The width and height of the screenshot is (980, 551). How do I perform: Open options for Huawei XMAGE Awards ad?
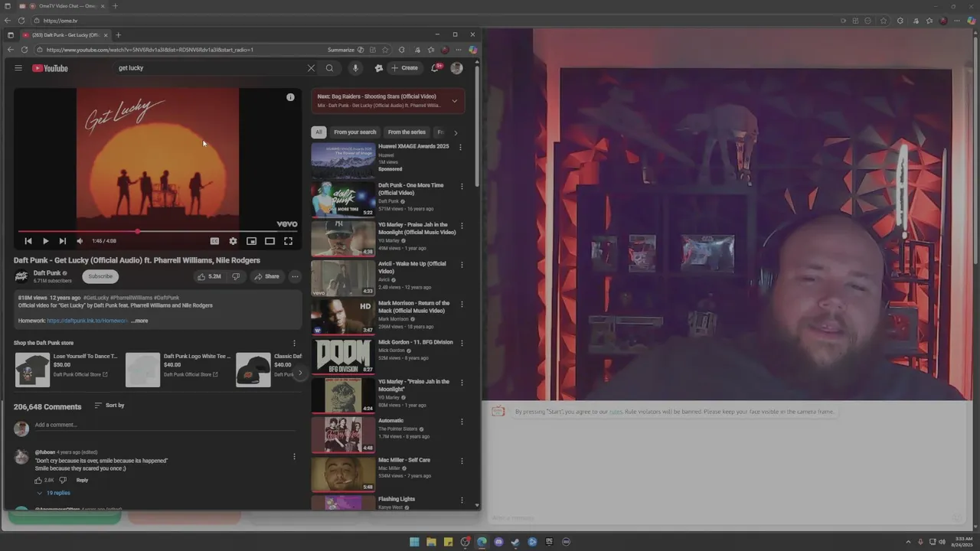(x=460, y=147)
